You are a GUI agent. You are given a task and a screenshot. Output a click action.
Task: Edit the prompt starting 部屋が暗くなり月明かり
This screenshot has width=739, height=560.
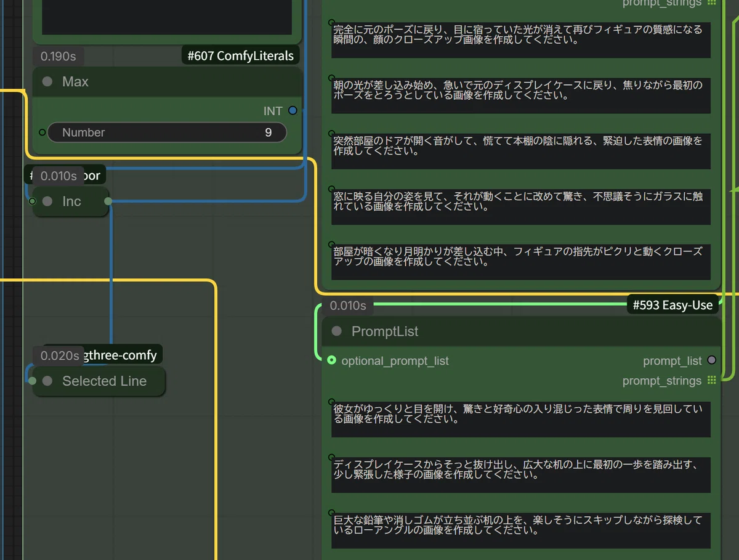(x=521, y=262)
